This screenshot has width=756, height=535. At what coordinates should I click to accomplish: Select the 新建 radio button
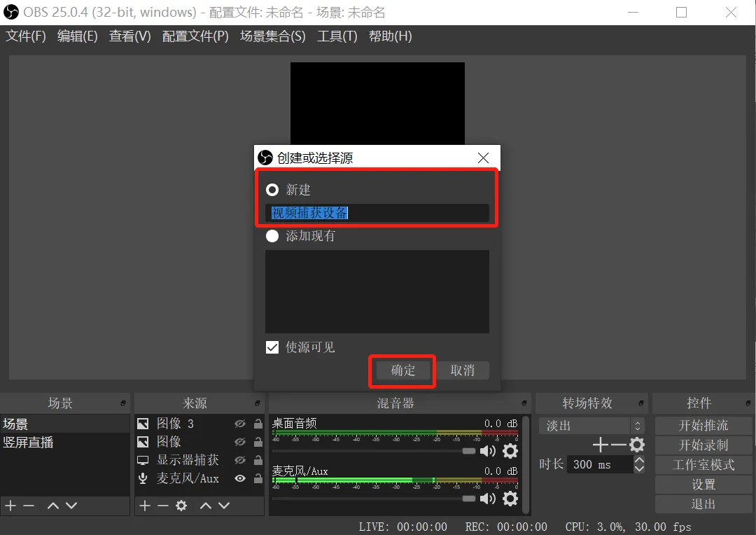click(x=272, y=190)
